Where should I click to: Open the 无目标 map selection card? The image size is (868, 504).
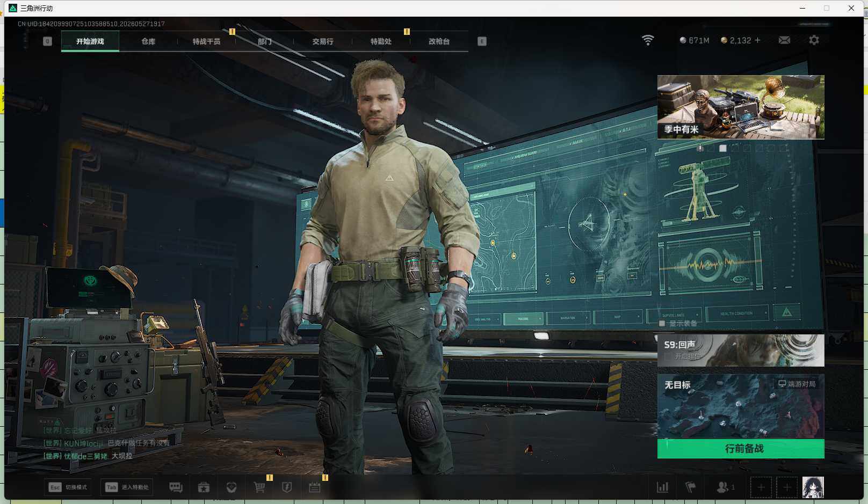click(741, 406)
